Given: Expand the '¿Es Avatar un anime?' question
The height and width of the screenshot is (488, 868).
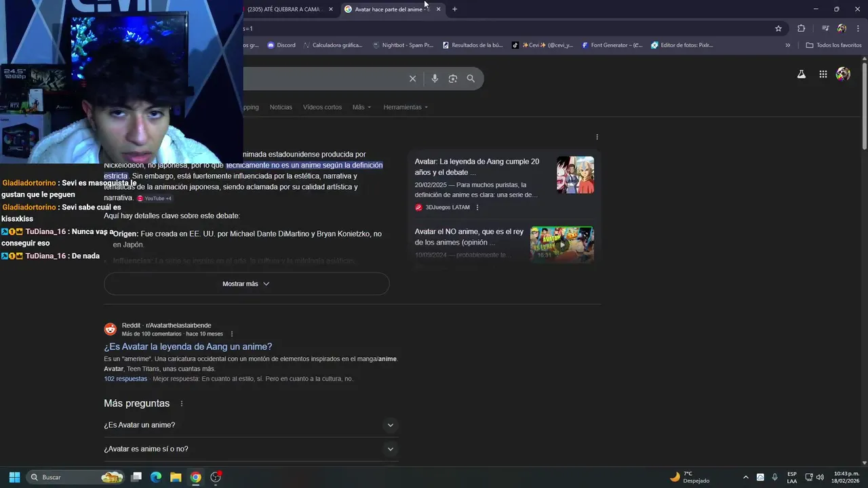Looking at the screenshot, I should click(x=251, y=425).
